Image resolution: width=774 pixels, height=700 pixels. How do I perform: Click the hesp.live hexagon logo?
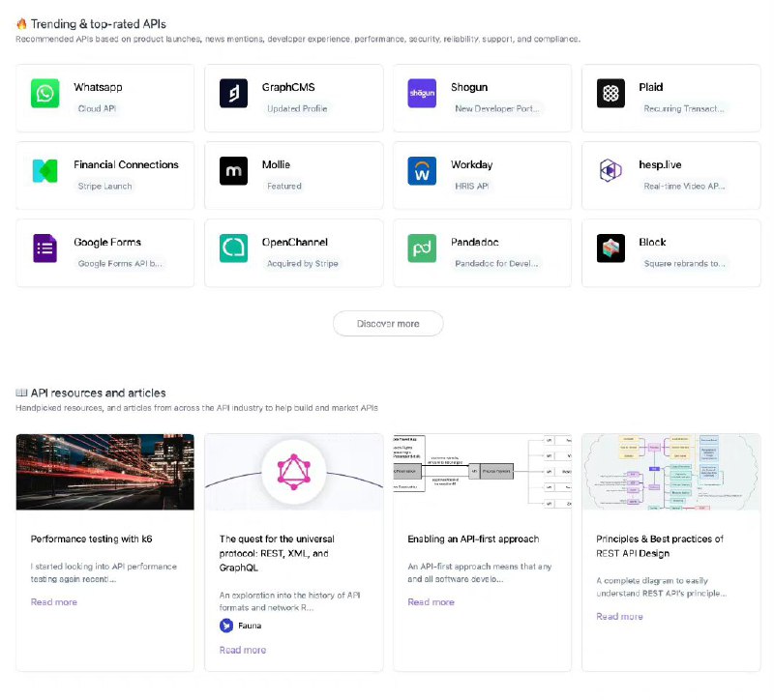610,172
